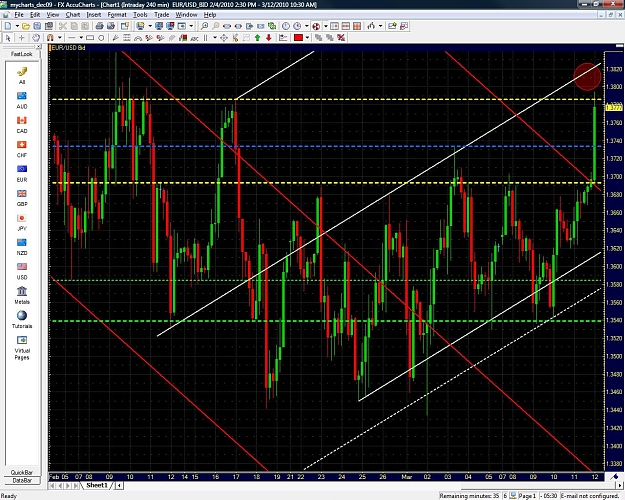Open the Insert menu
625x500 pixels.
click(x=94, y=15)
